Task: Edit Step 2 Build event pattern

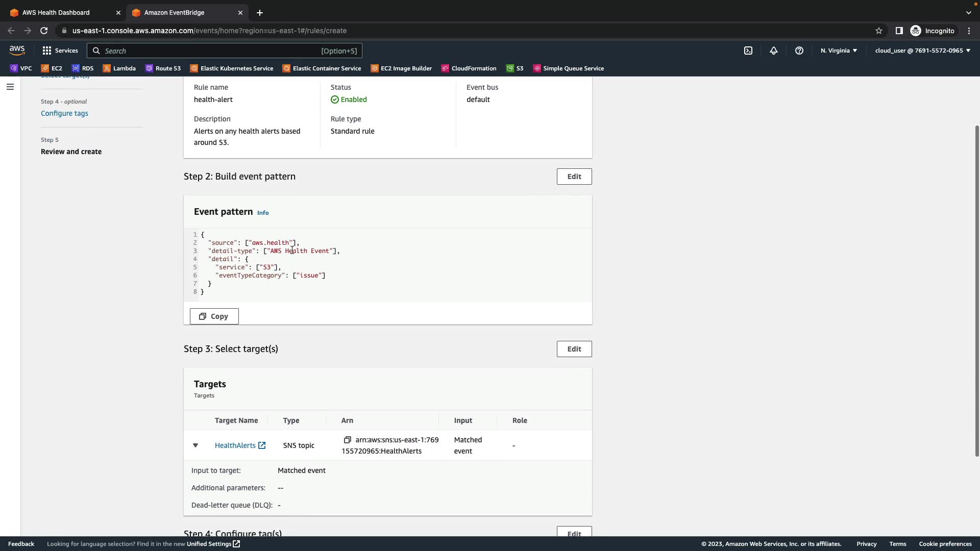Action: [574, 177]
